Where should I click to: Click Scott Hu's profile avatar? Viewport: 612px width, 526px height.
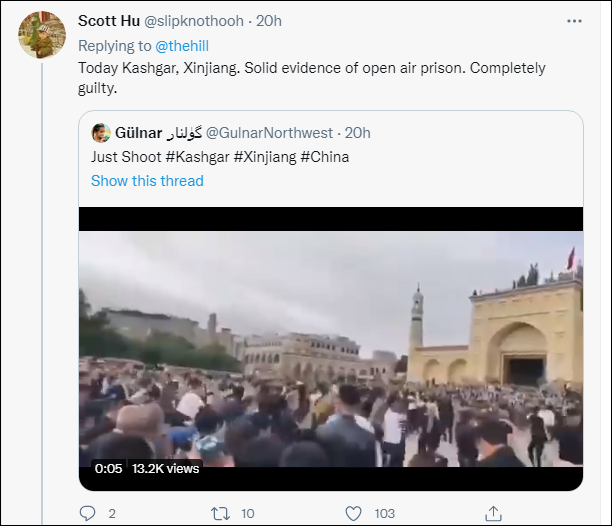tap(42, 36)
